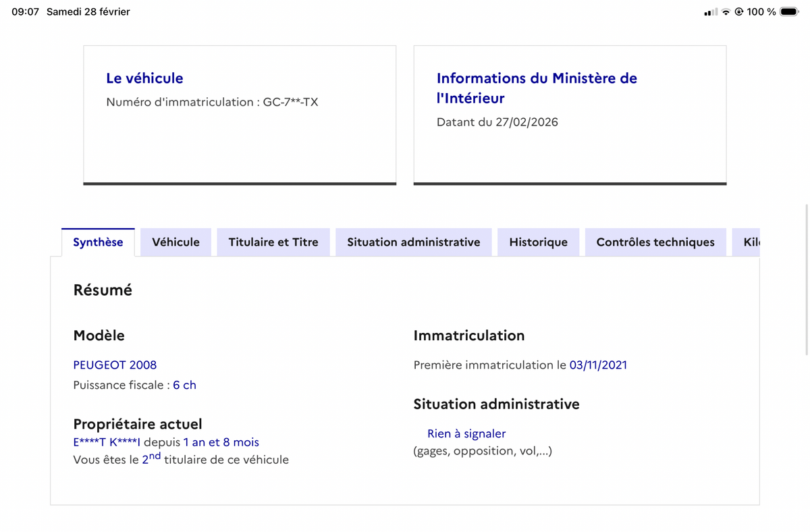Tap the rotation lock status icon
This screenshot has width=810, height=532.
[738, 12]
